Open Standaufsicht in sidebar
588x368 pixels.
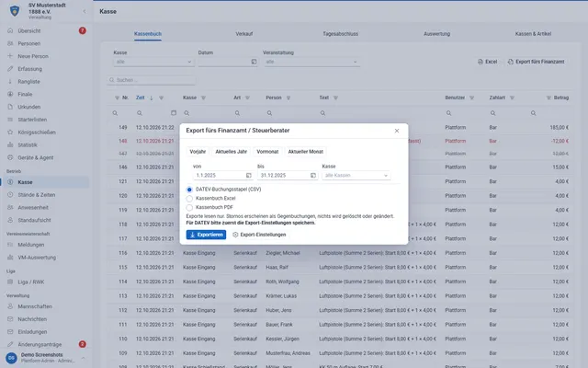click(45, 221)
